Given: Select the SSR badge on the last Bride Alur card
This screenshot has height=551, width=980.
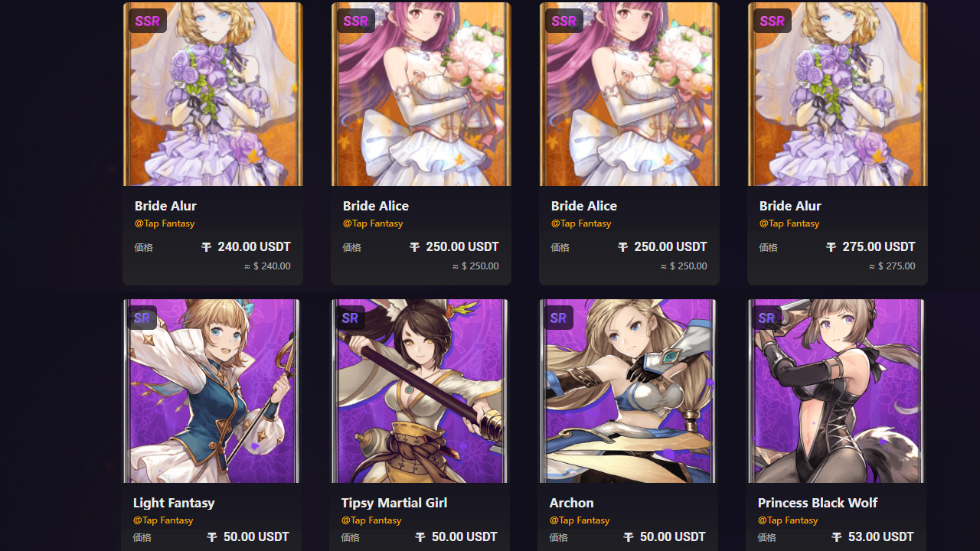Looking at the screenshot, I should (772, 21).
